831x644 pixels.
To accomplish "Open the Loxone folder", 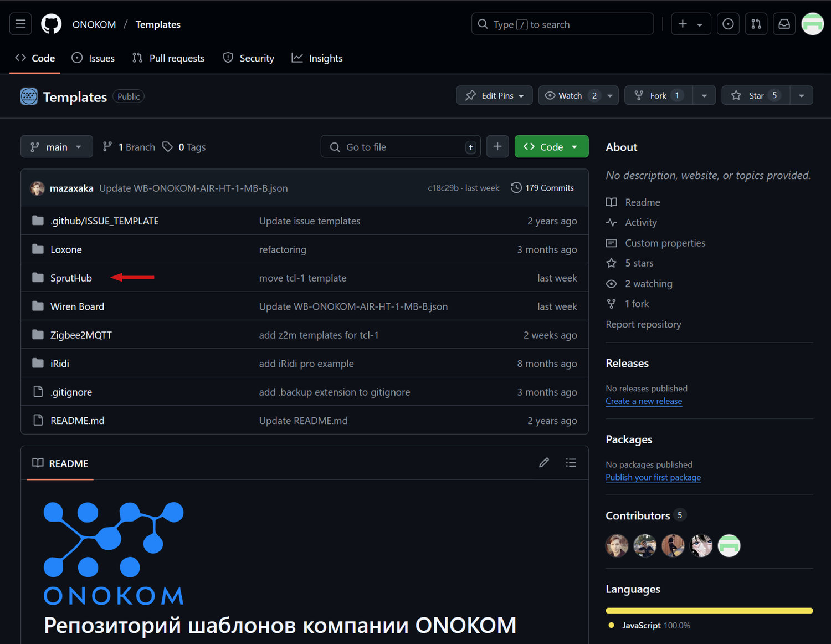I will point(66,249).
